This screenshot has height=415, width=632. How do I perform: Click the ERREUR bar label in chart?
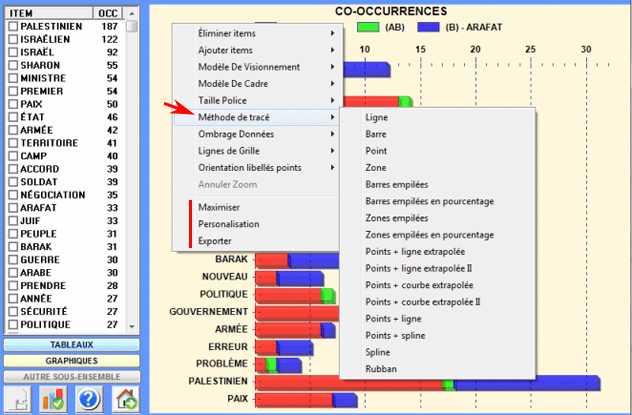(228, 347)
